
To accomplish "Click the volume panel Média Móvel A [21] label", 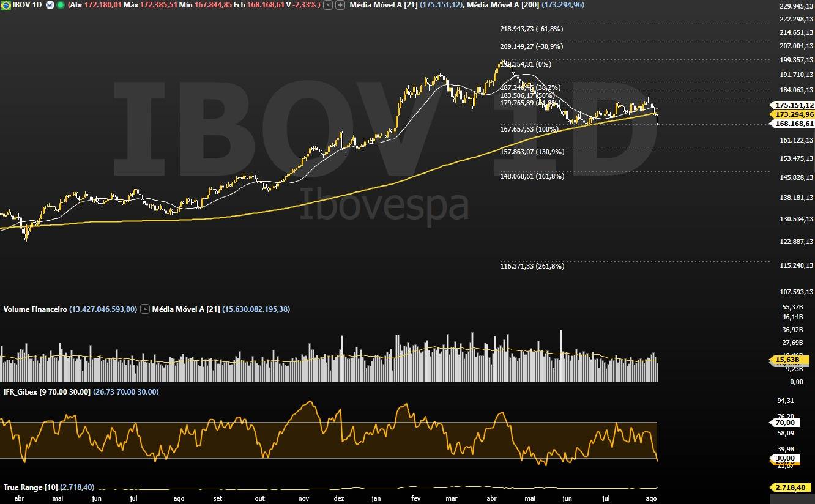I will (x=186, y=309).
